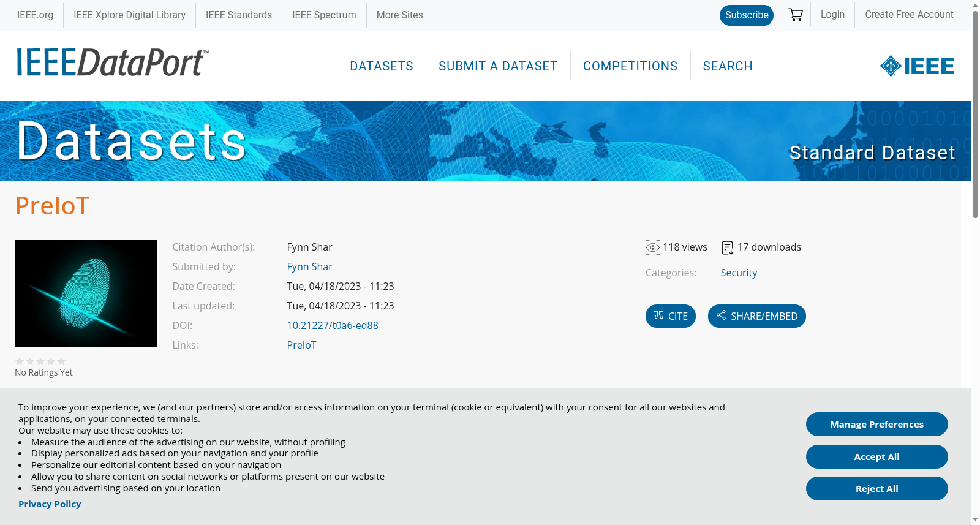Click the Subscribe button
This screenshot has width=980, height=525.
[747, 15]
